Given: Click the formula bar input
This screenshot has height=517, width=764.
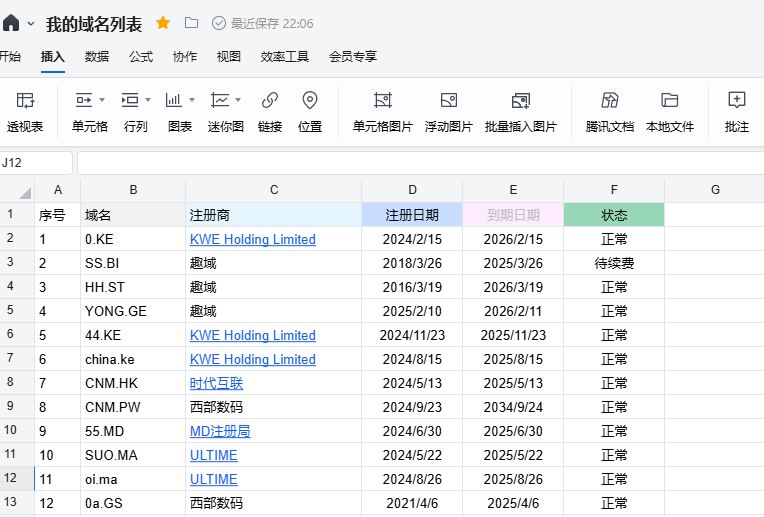Looking at the screenshot, I should (x=420, y=163).
